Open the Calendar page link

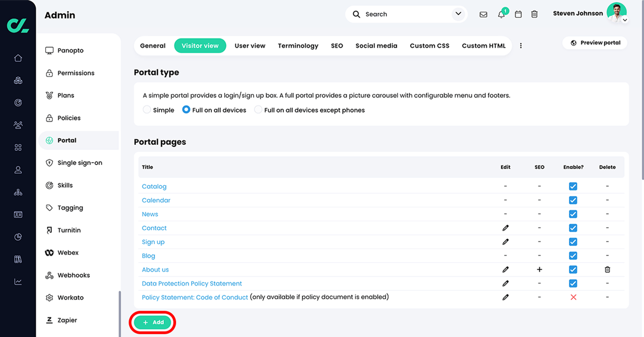(x=155, y=200)
